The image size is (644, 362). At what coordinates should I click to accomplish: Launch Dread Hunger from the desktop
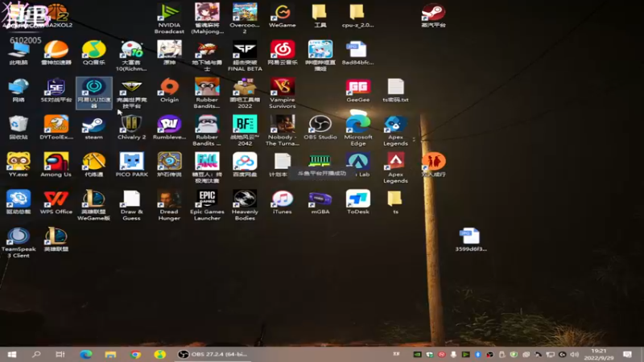[x=169, y=205]
